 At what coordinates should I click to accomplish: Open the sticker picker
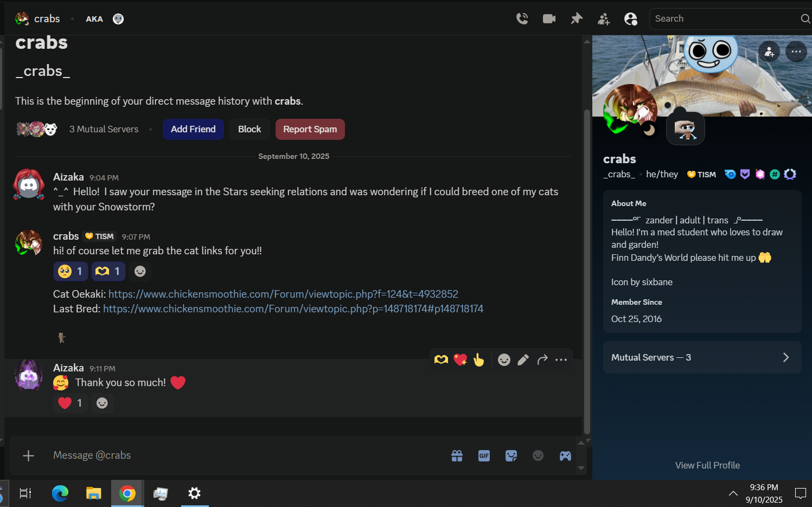pyautogui.click(x=511, y=455)
